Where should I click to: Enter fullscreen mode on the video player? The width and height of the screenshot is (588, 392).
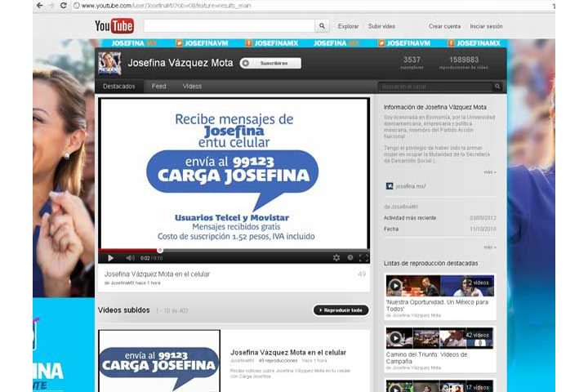(363, 258)
